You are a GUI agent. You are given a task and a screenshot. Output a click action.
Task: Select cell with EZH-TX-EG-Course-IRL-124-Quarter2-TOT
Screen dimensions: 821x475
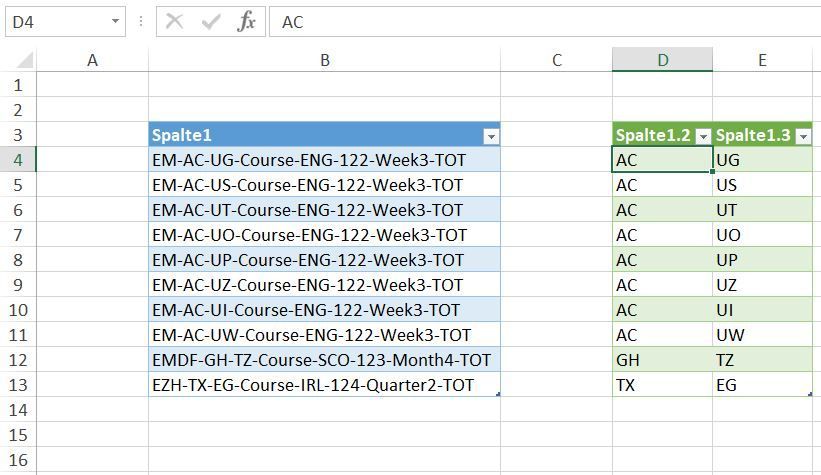click(x=325, y=385)
